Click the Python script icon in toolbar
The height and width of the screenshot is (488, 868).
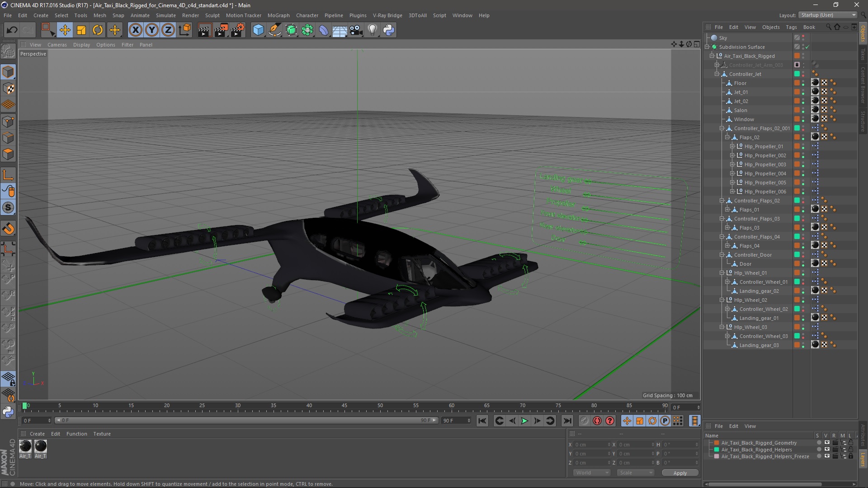point(389,30)
